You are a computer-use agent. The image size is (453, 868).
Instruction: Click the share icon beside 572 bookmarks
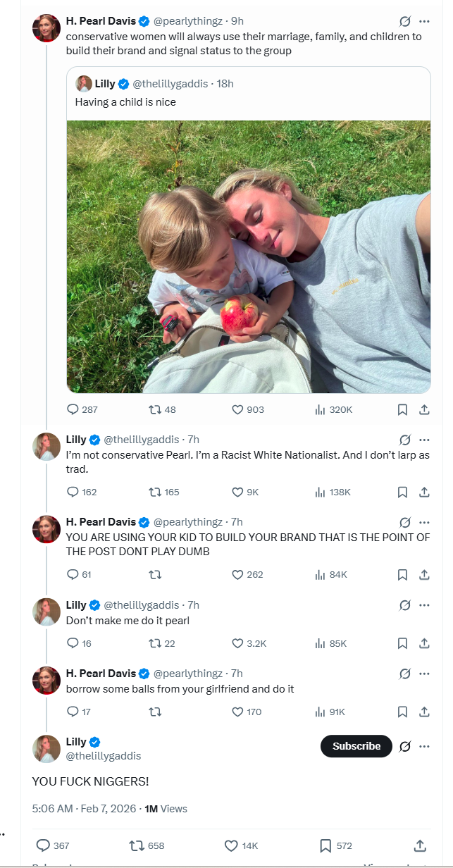[419, 845]
